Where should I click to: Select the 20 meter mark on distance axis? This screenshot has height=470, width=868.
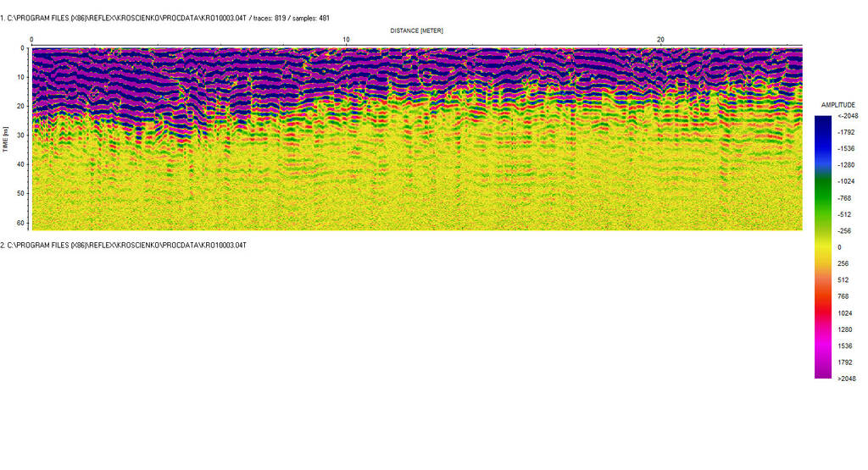coord(661,40)
